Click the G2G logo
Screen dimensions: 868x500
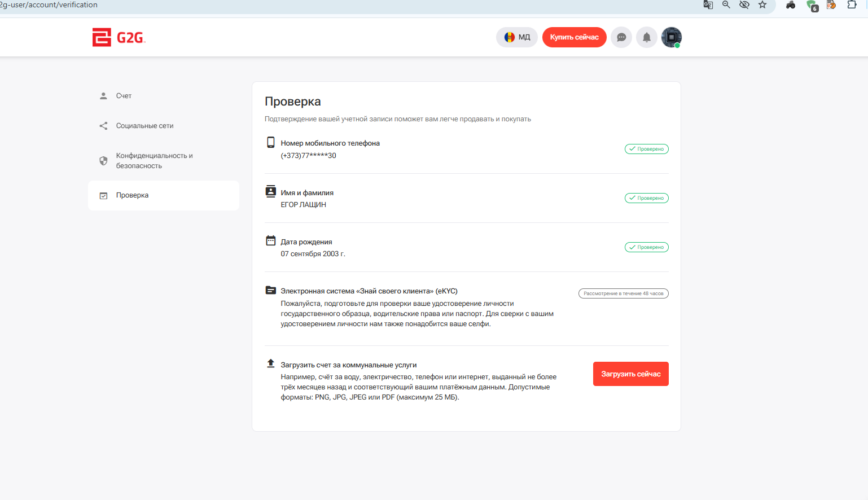[119, 37]
